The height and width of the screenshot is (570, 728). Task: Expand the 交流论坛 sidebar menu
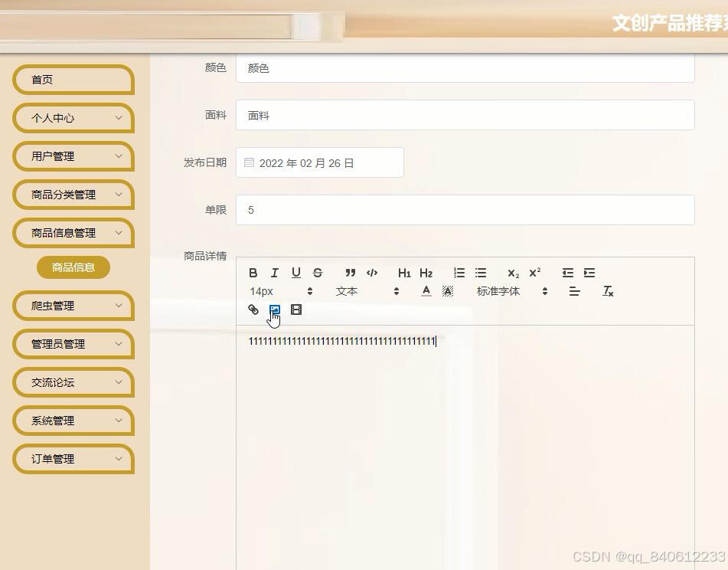coord(73,382)
